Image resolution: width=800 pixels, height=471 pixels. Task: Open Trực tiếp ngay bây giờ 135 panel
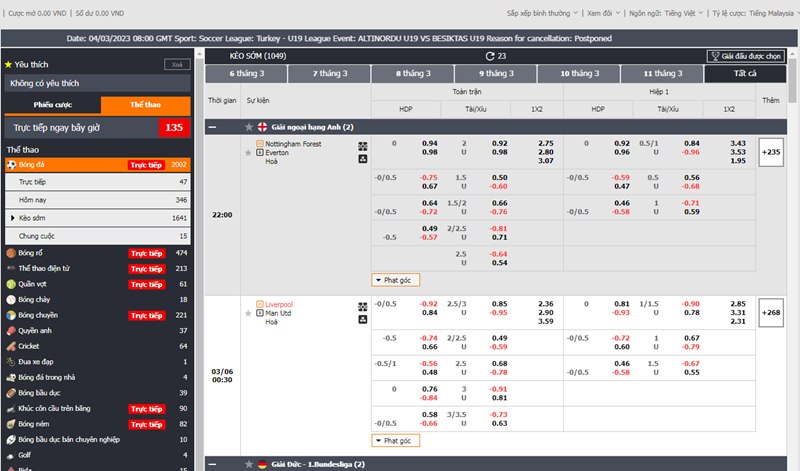(97, 128)
